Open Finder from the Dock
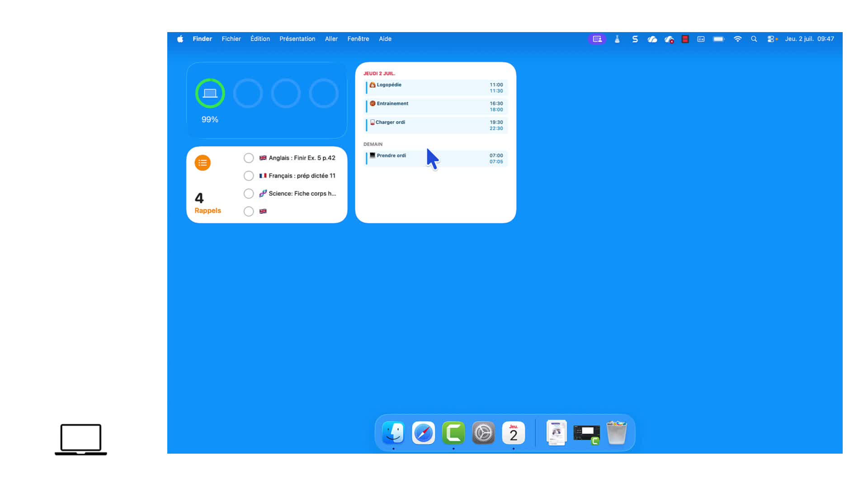The height and width of the screenshot is (488, 868). click(393, 433)
